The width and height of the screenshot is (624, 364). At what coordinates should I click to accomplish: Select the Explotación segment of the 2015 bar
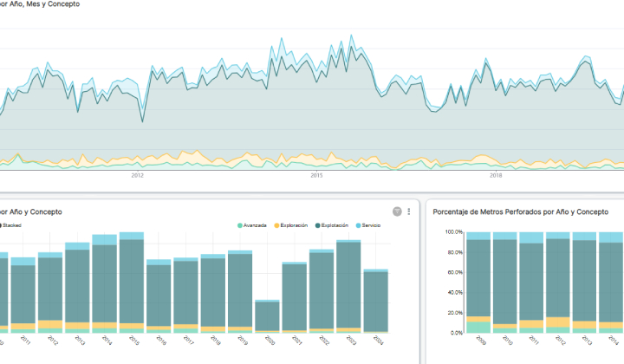(132, 282)
